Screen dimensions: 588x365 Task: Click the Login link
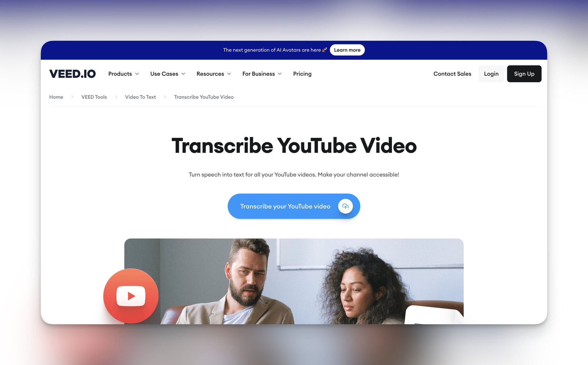[x=491, y=74]
